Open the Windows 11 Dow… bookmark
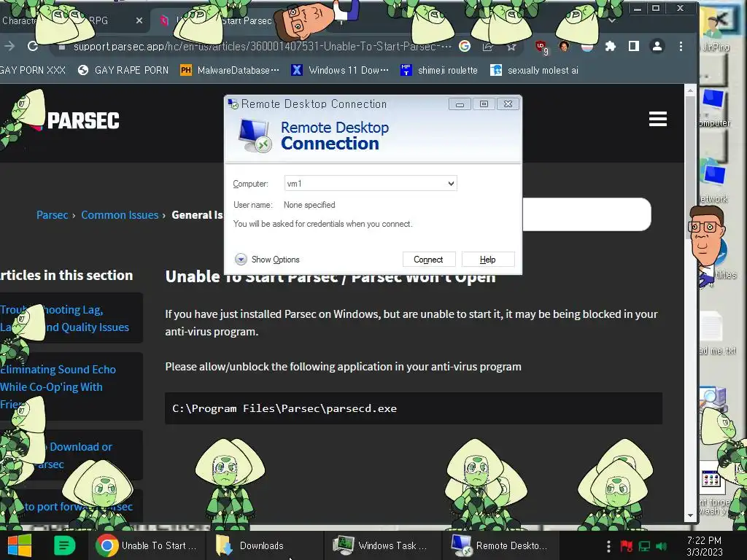Screen dimensions: 747x560 pos(340,71)
